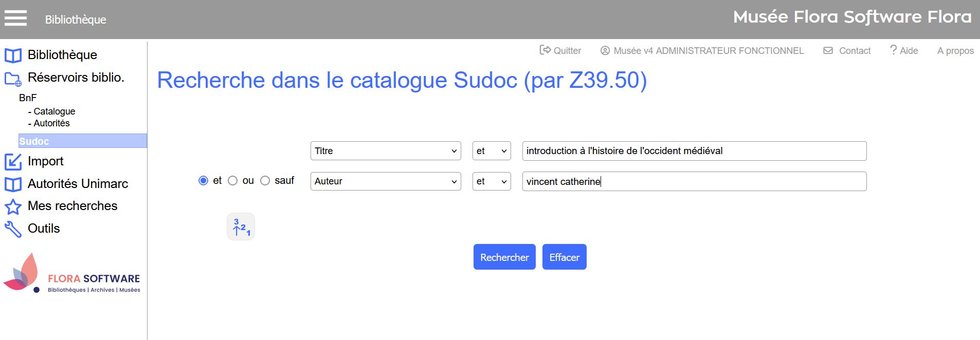This screenshot has height=340, width=980.
Task: Open BnF Catalogue in sidebar
Action: pos(54,111)
